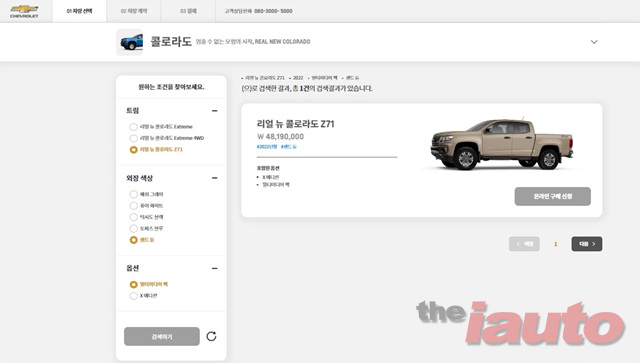
Task: Open the 01 차량 선택 tab
Action: (79, 11)
